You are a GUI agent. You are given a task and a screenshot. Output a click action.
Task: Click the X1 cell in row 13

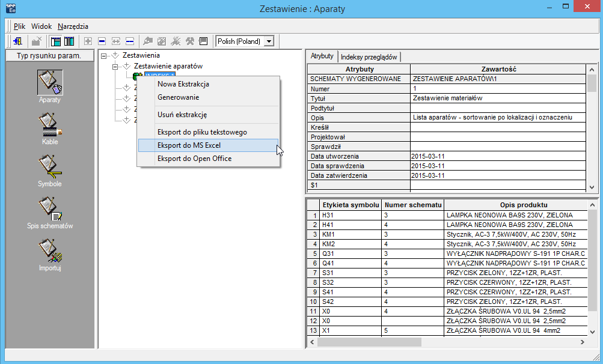[350, 330]
